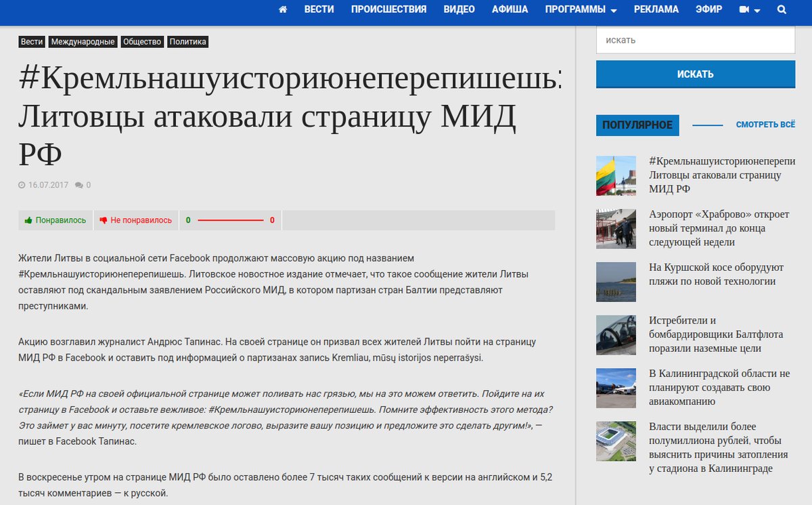812x505 pixels.
Task: Click the green thumbs-up icon
Action: [28, 221]
